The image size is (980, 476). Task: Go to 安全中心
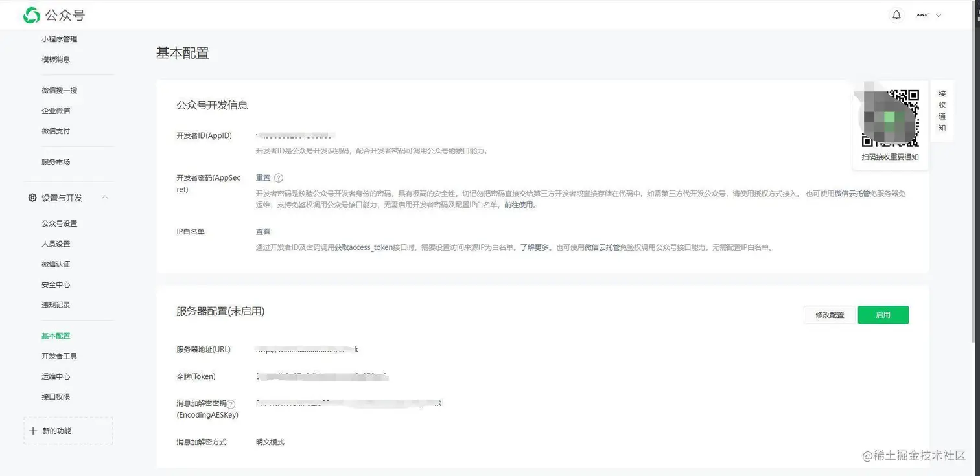(56, 284)
